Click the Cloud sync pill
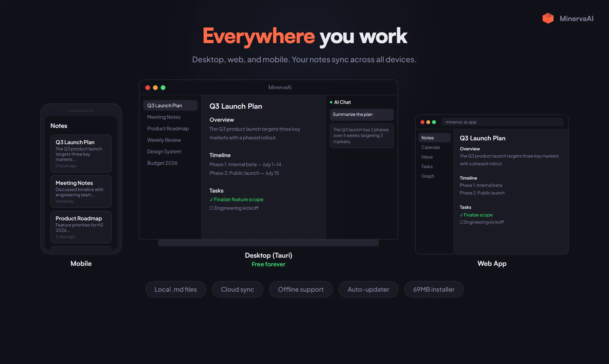Viewport: 609px width, 364px height. click(237, 290)
